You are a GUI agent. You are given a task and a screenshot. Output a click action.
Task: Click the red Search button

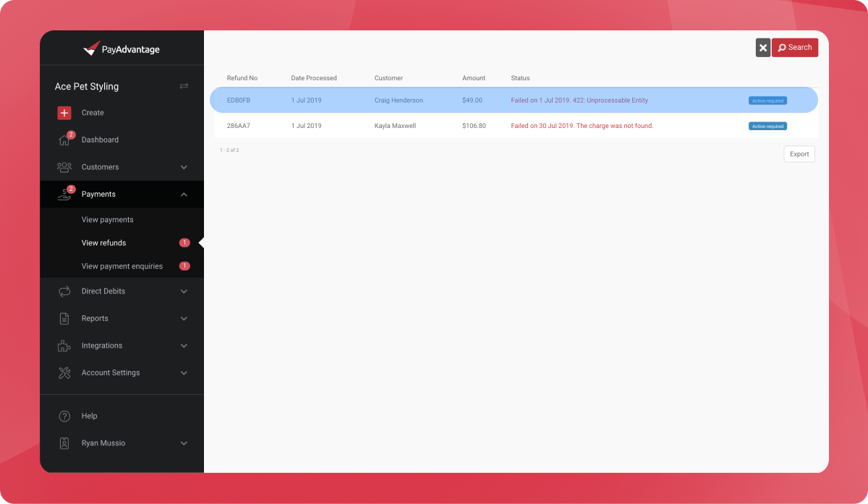pos(794,48)
